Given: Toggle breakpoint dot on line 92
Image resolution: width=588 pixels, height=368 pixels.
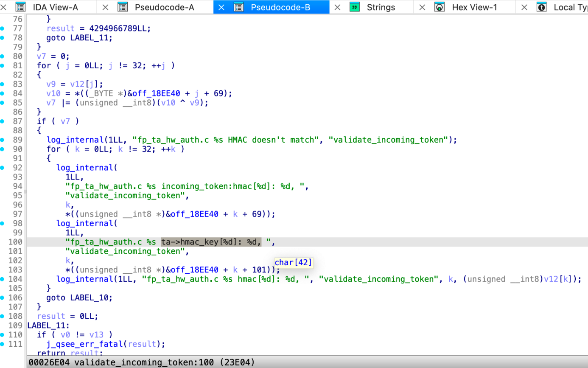Looking at the screenshot, I should (x=3, y=168).
